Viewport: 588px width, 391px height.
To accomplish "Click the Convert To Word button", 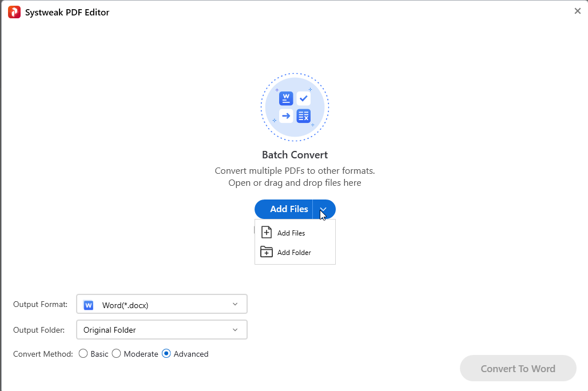I will 518,369.
